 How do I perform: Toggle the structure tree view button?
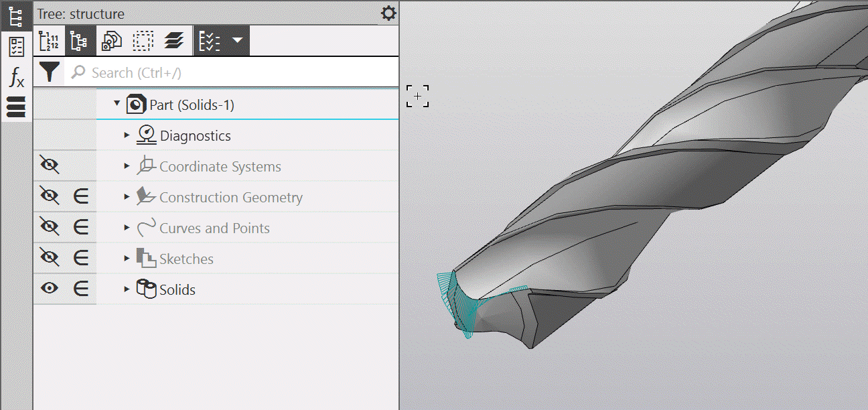tap(80, 42)
